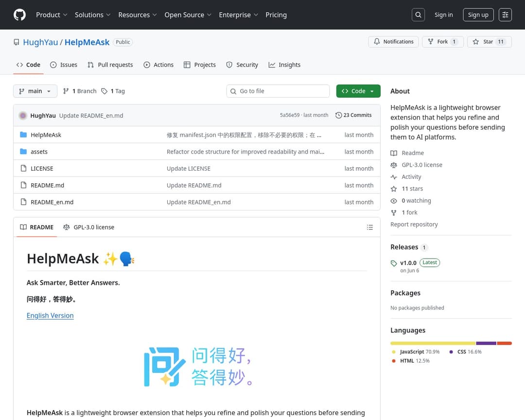Switch to the Actions tab
The width and height of the screenshot is (525, 420).
coord(158,65)
